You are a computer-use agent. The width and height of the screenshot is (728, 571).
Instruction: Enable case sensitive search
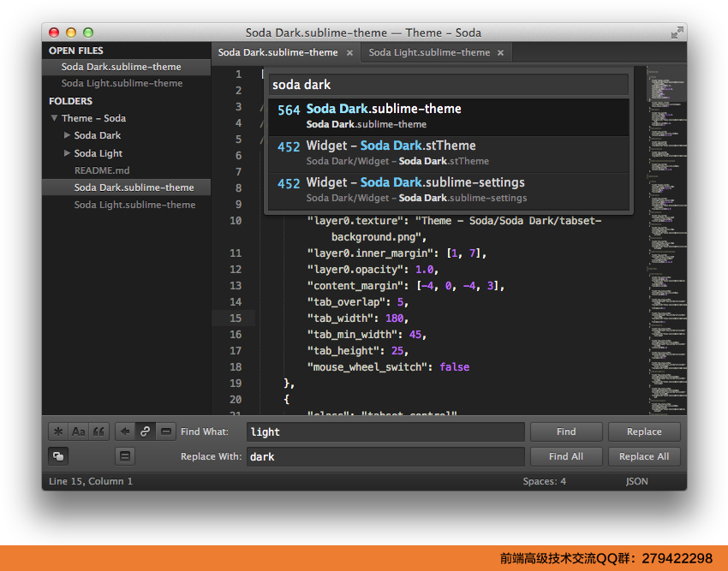(79, 431)
